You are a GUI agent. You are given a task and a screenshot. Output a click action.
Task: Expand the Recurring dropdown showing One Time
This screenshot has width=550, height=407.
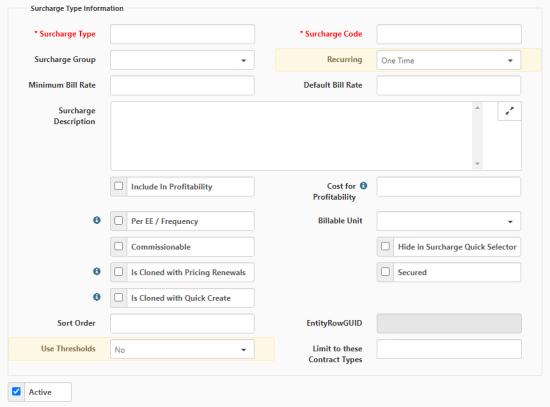pyautogui.click(x=449, y=60)
